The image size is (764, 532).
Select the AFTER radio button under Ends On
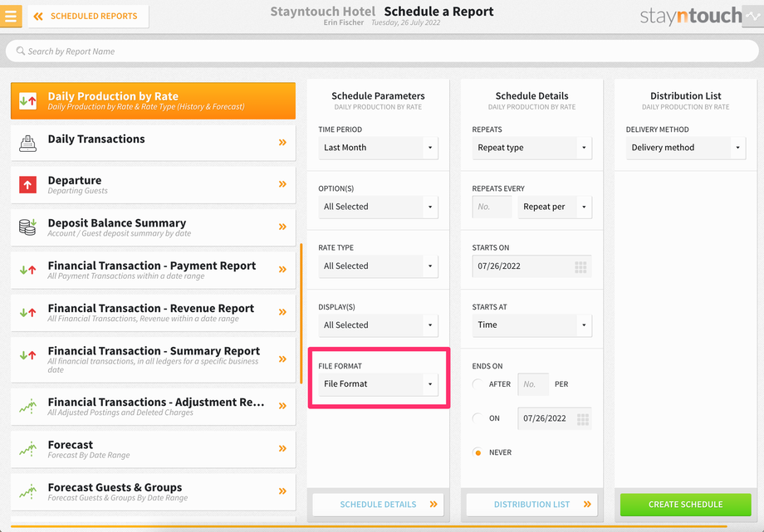point(477,384)
